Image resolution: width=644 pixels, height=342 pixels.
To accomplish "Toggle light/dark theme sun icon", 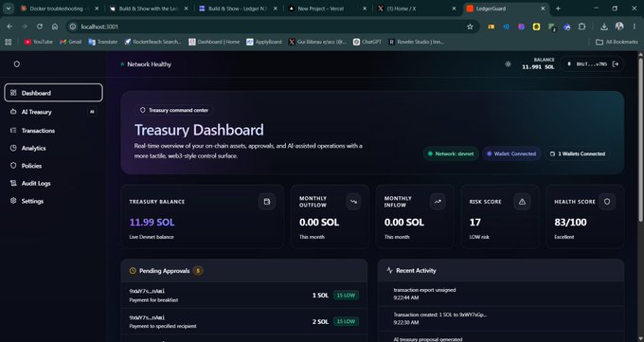I will (x=508, y=64).
